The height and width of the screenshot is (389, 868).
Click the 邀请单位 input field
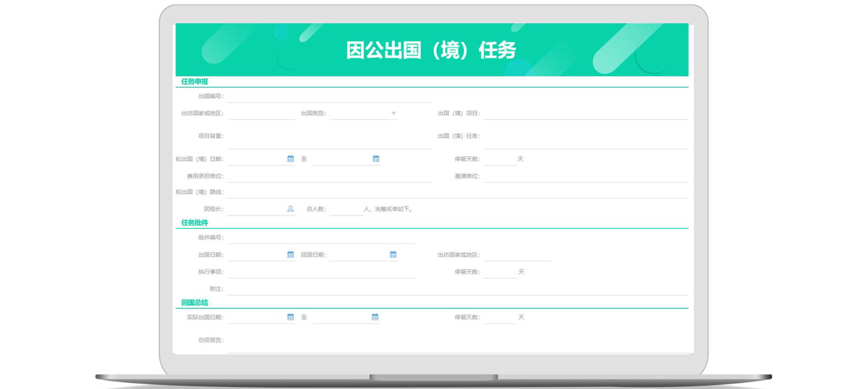coord(585,176)
